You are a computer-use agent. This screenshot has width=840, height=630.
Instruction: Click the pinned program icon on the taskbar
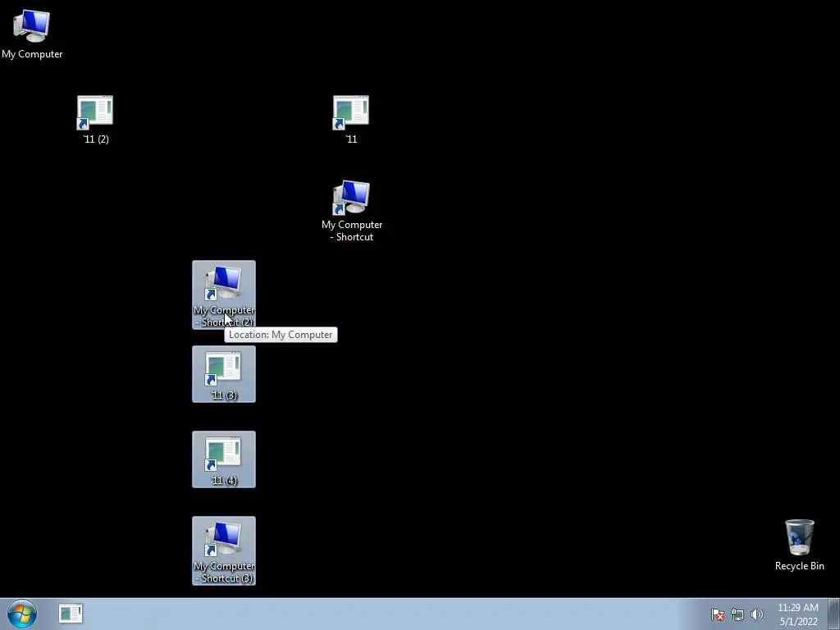[71, 614]
